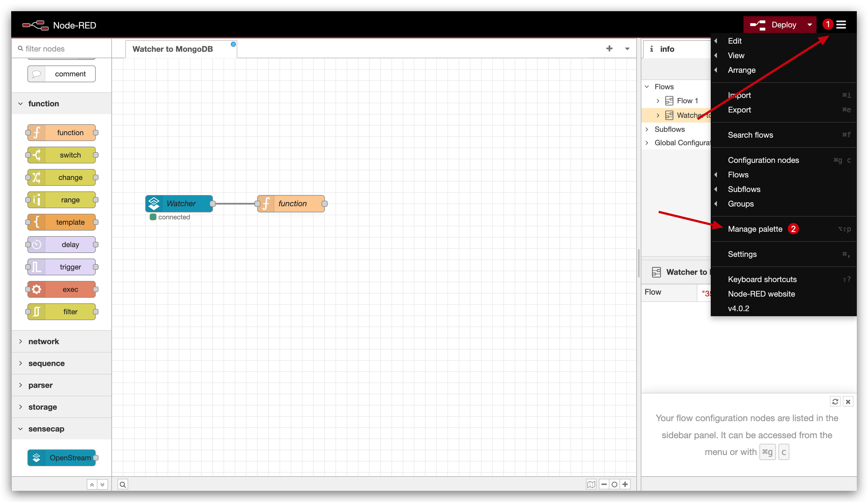Select the trigger node in palette

(62, 267)
